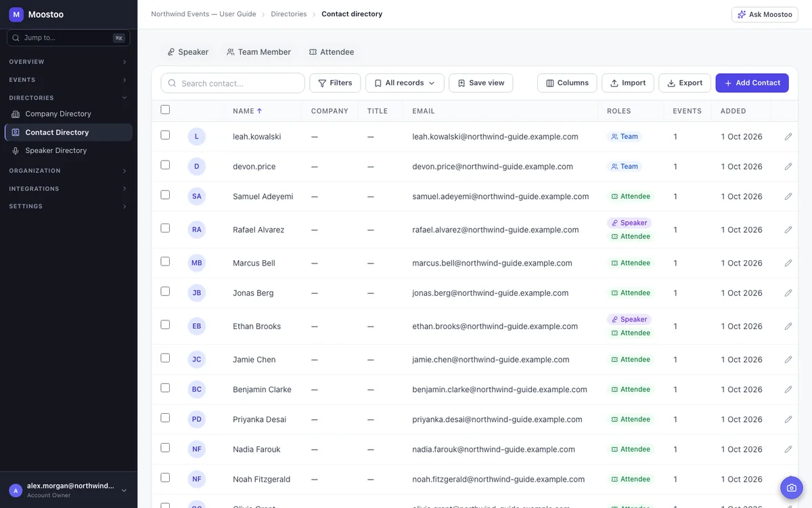The height and width of the screenshot is (508, 812).
Task: Expand the Integrations sidebar section
Action: [x=68, y=188]
